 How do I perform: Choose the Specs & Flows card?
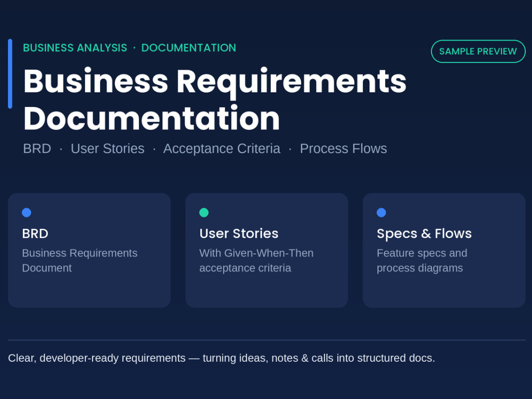tap(444, 251)
